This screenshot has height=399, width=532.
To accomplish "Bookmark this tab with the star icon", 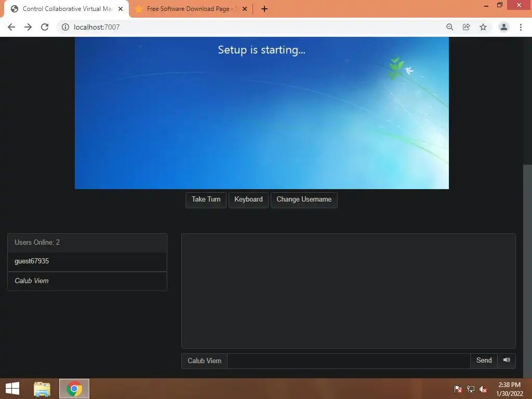I will [x=483, y=27].
